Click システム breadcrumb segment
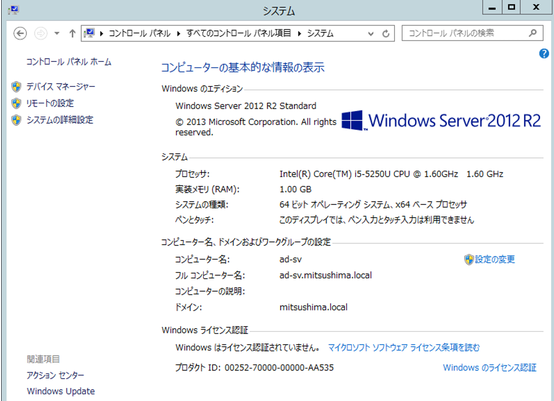 (x=320, y=34)
